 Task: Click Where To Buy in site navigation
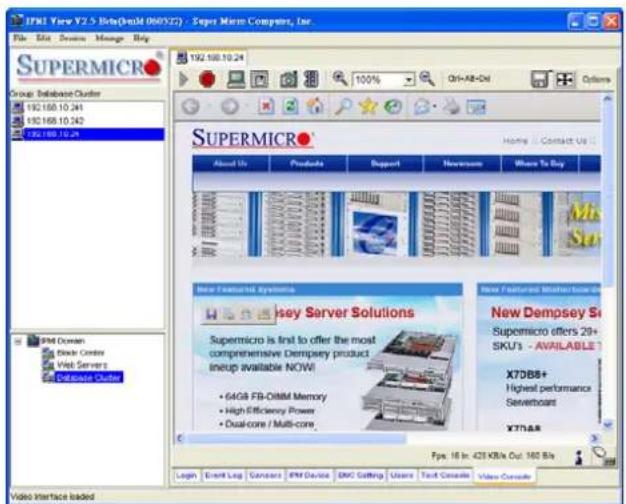click(x=539, y=163)
